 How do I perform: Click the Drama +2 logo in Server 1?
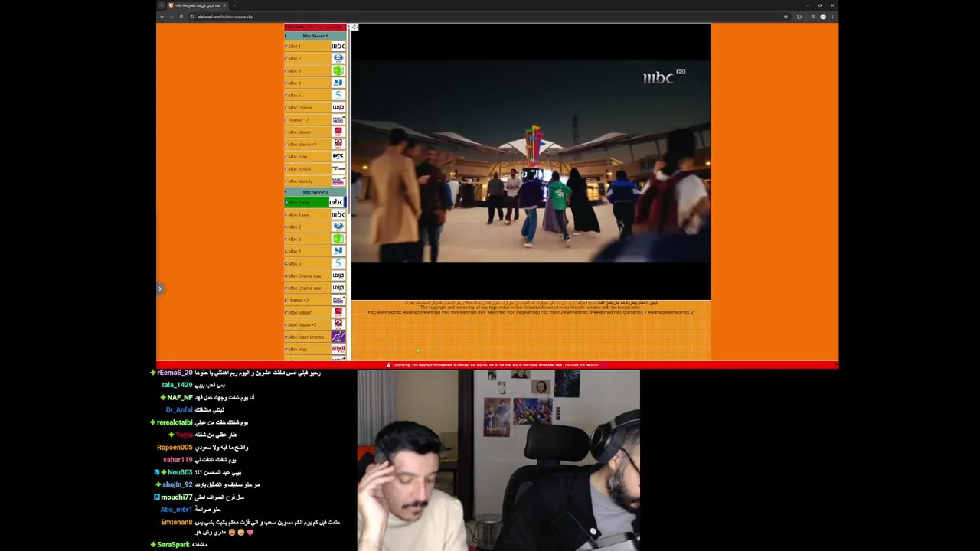coord(338,120)
